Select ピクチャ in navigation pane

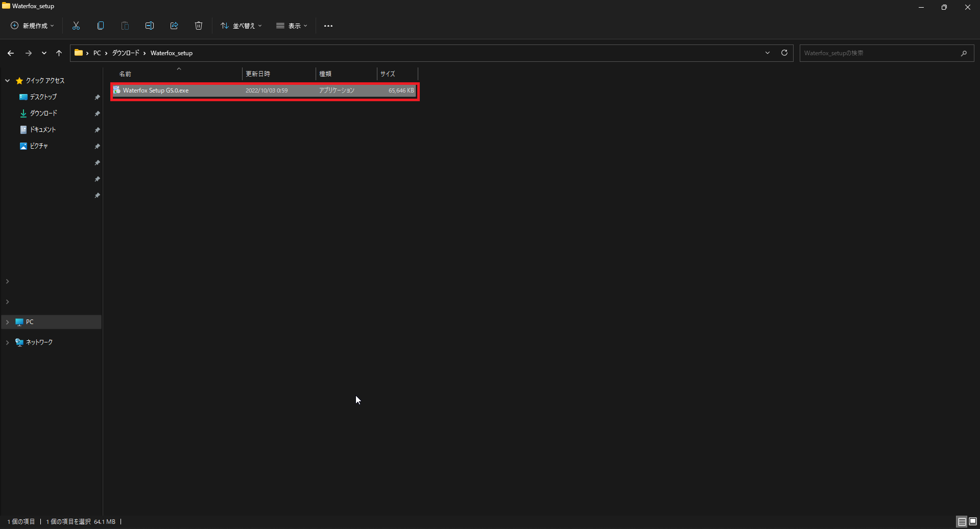39,146
